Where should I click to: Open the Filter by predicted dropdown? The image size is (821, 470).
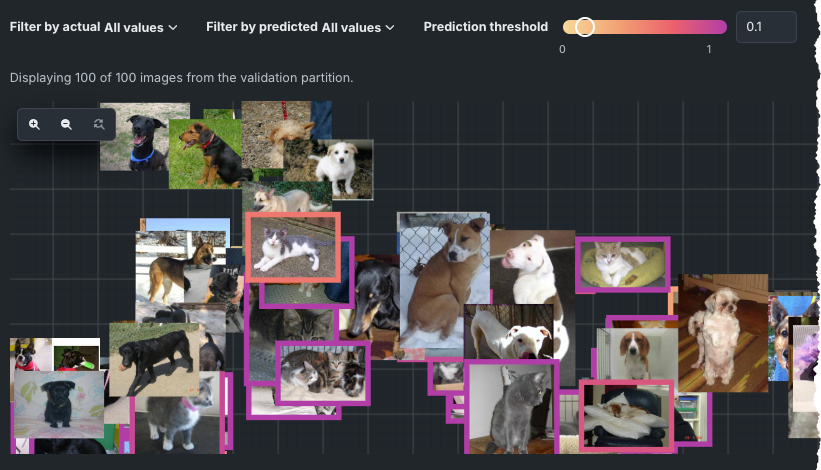point(300,27)
